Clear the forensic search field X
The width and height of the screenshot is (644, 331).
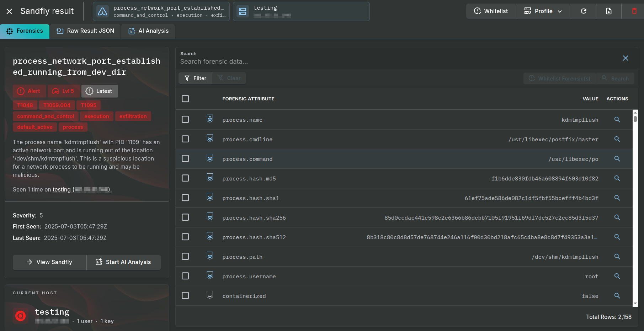point(626,58)
